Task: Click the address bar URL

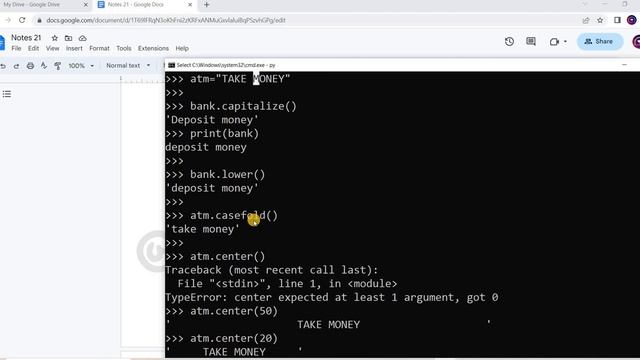Action: pos(165,20)
